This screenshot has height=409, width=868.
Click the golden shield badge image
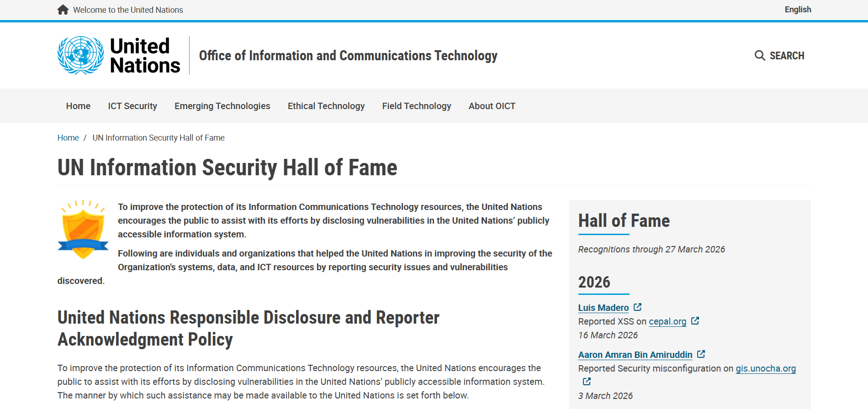(83, 230)
